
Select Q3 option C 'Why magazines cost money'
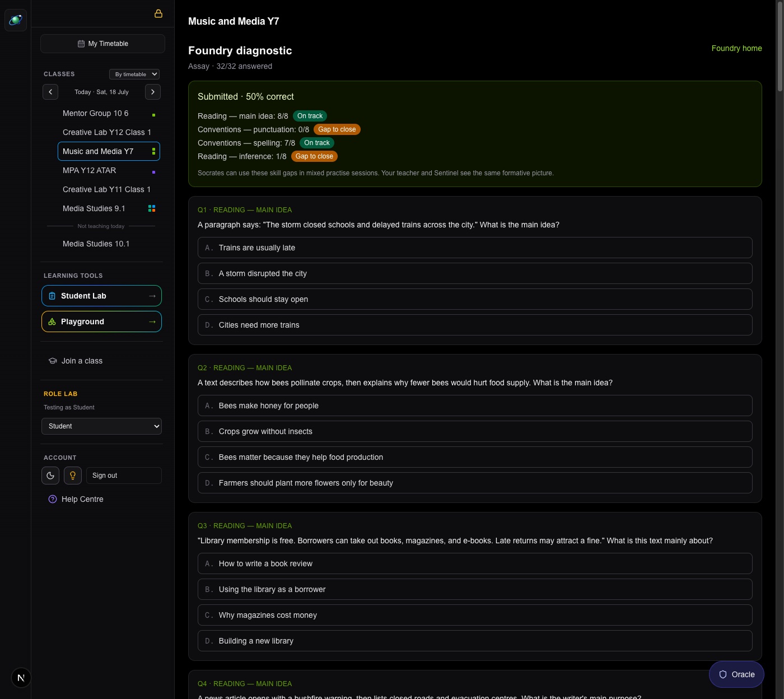click(475, 615)
